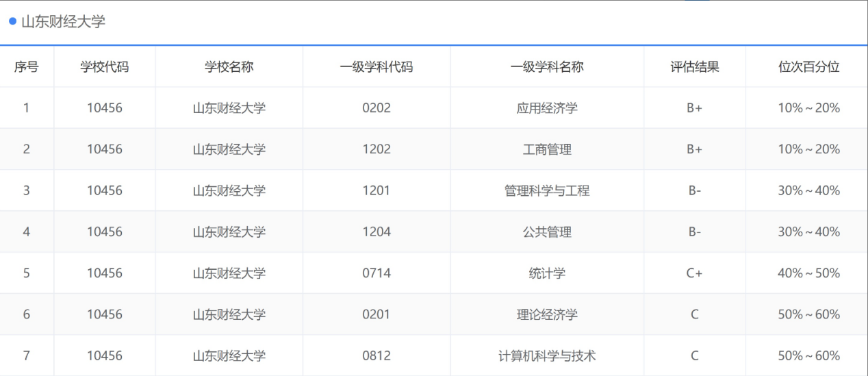
Task: Select the 理论经济学 subject cell
Action: [x=547, y=314]
